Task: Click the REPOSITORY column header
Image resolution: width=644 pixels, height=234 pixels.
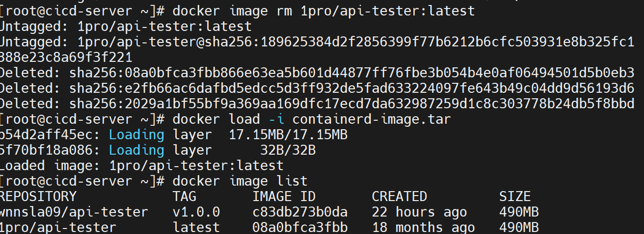Action: click(38, 196)
